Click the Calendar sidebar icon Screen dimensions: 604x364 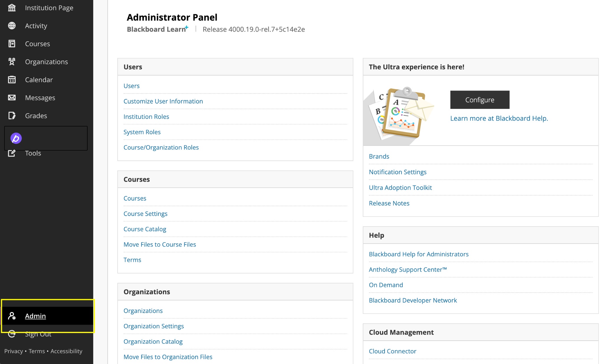pyautogui.click(x=12, y=80)
